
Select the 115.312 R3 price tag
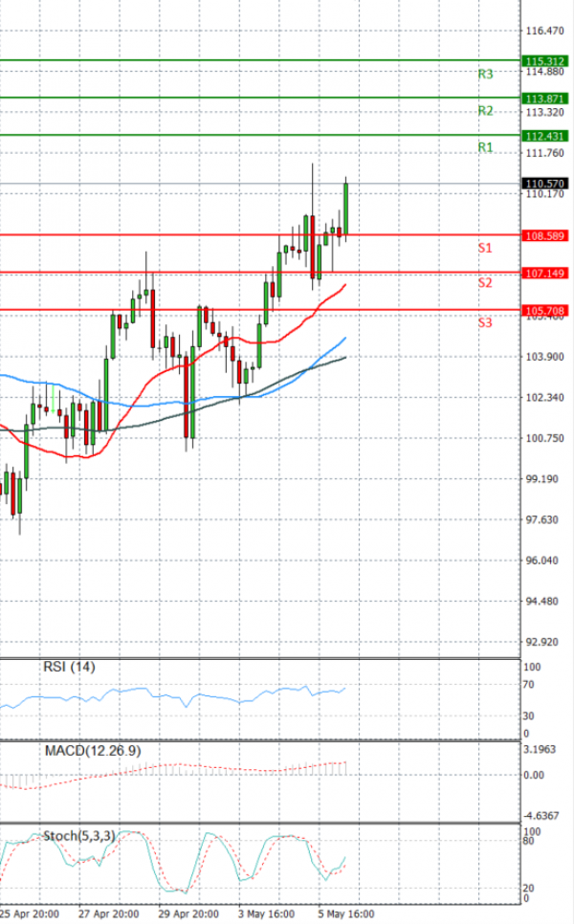coord(545,61)
